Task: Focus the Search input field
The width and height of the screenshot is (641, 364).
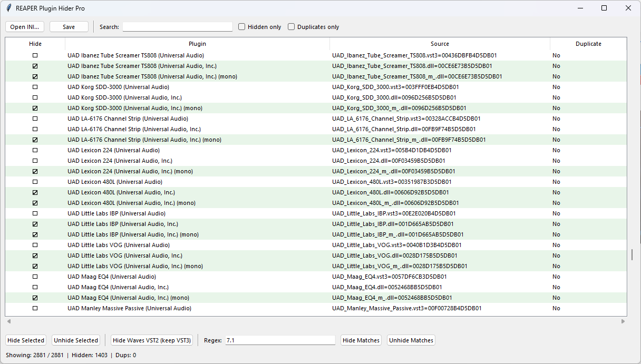Action: pyautogui.click(x=178, y=27)
